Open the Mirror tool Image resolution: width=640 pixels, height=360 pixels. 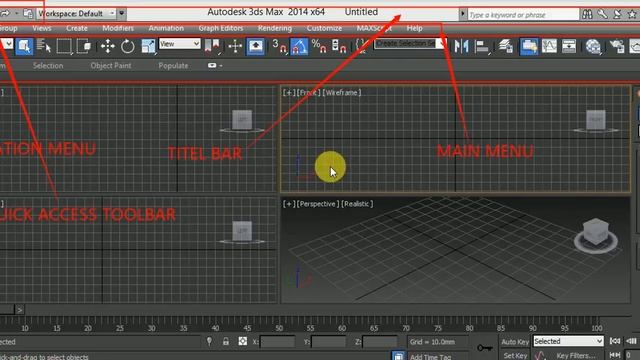coord(462,46)
